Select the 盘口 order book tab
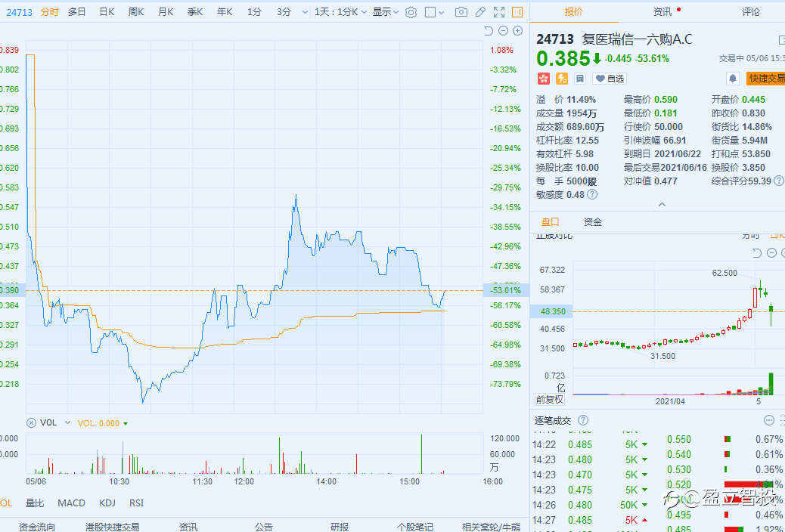The height and width of the screenshot is (532, 785). [x=551, y=221]
